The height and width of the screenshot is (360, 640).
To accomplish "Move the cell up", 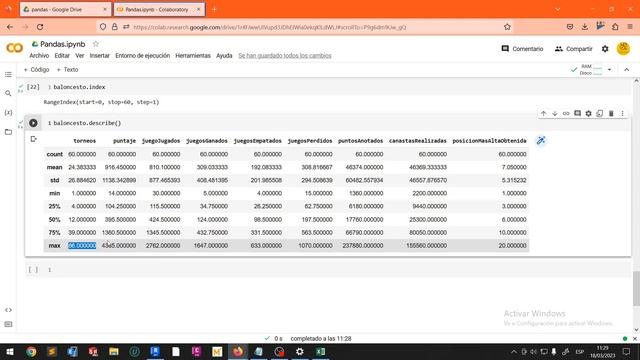I will [x=543, y=113].
